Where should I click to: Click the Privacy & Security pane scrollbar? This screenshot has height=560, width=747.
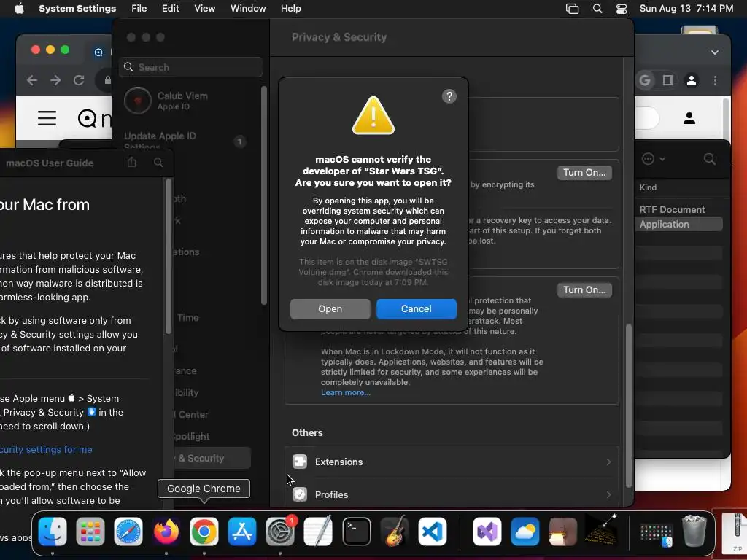(628, 405)
